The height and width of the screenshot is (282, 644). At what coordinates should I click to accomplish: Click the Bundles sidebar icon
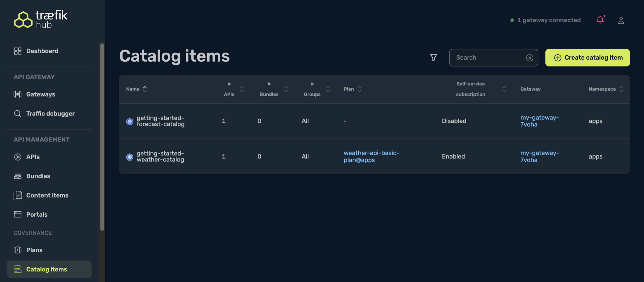point(18,176)
